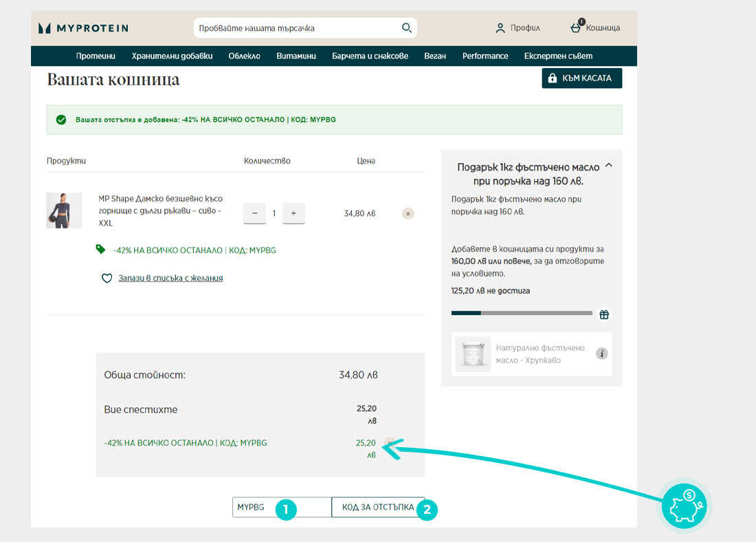This screenshot has height=542, width=756.
Task: Click the gift icon beside progress bar
Action: point(604,315)
